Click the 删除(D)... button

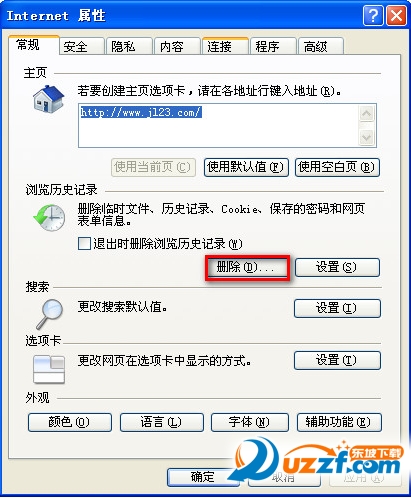click(247, 267)
